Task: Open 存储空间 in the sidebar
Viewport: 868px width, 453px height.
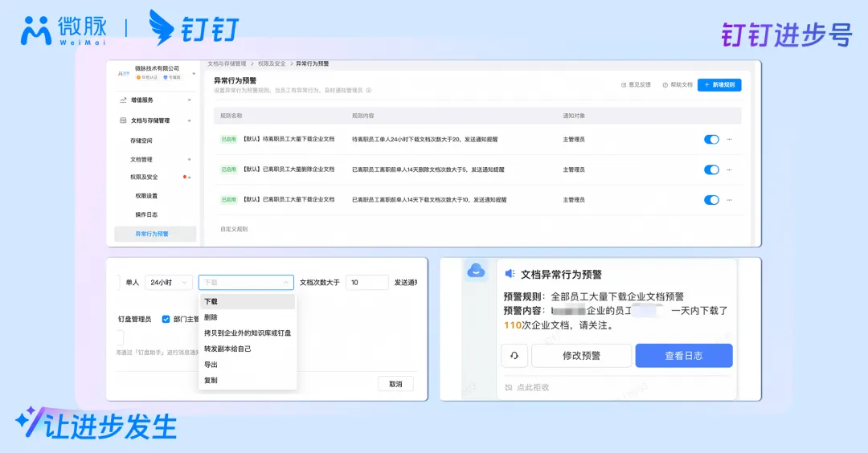Action: tap(141, 141)
